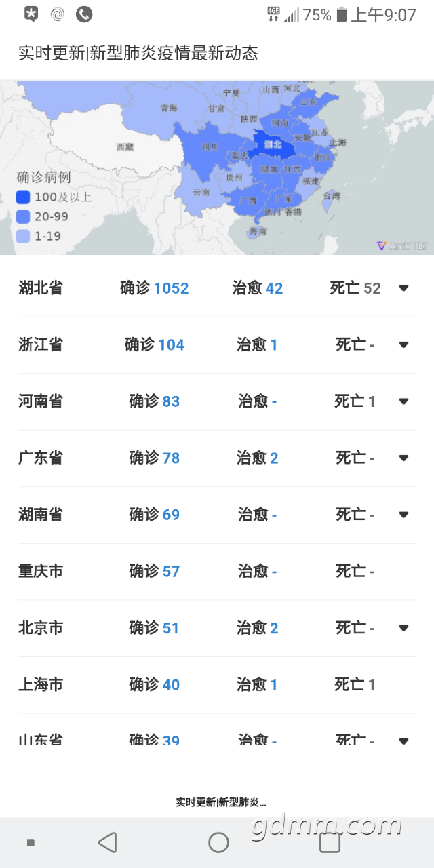Viewport: 434px width, 868px height.
Task: Expand the 北京市 row arrow
Action: click(403, 628)
